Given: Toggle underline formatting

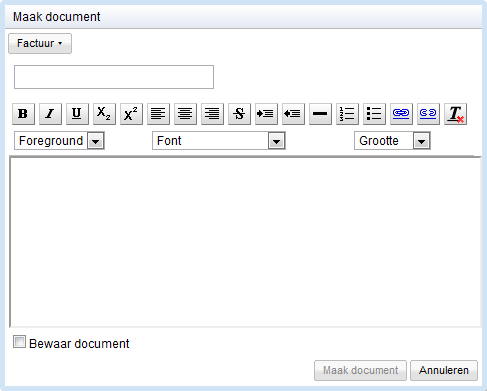Looking at the screenshot, I should (x=77, y=114).
